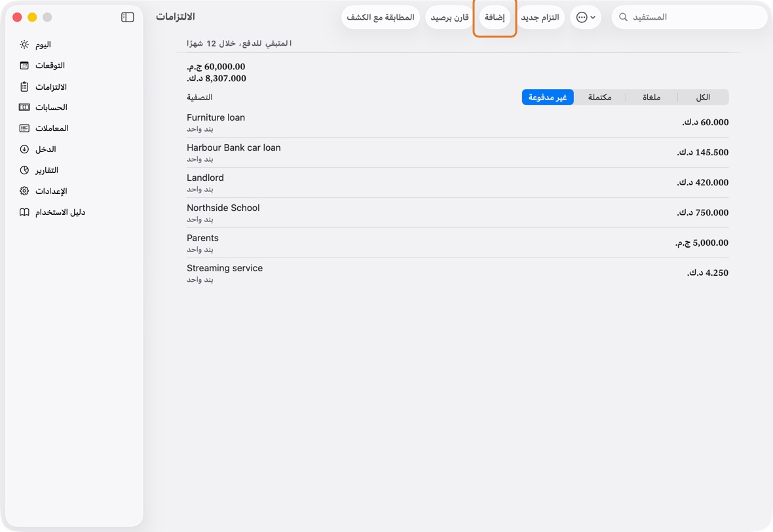The height and width of the screenshot is (532, 773).
Task: Show all obligations with الكل segment
Action: (x=703, y=97)
